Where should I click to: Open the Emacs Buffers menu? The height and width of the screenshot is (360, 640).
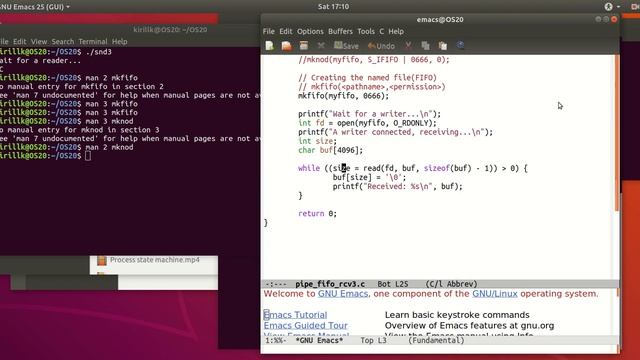click(340, 31)
